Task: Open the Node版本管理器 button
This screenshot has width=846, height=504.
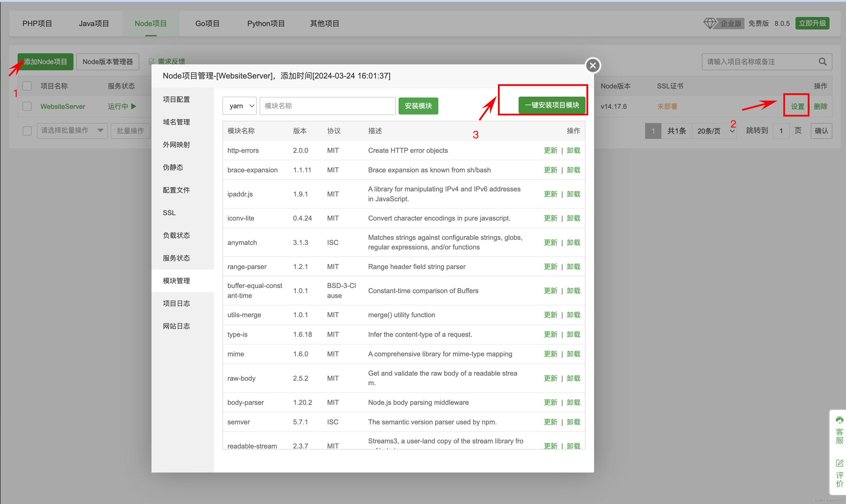Action: coord(108,62)
